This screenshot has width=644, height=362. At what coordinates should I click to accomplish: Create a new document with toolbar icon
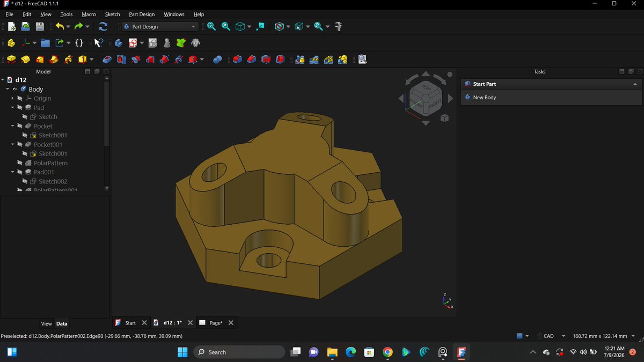pos(11,26)
